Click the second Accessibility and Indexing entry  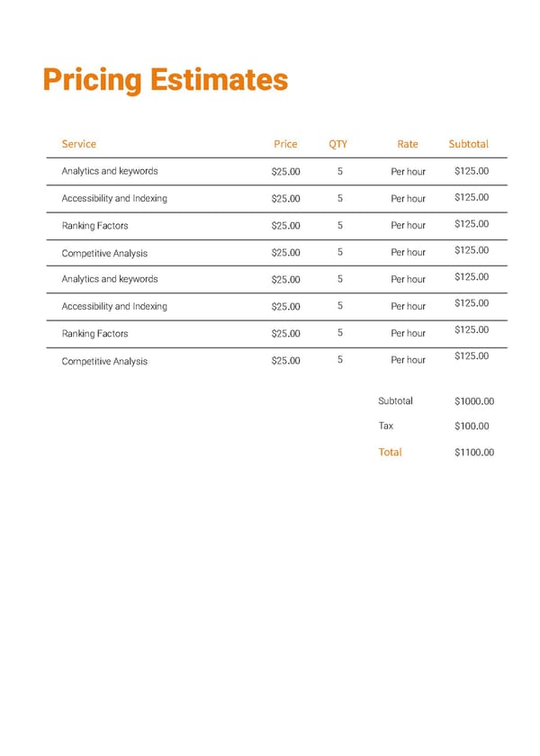click(114, 306)
